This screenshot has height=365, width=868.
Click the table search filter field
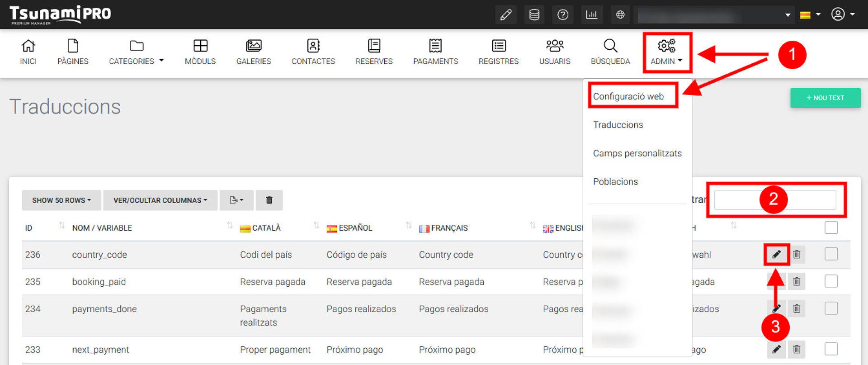click(x=775, y=200)
